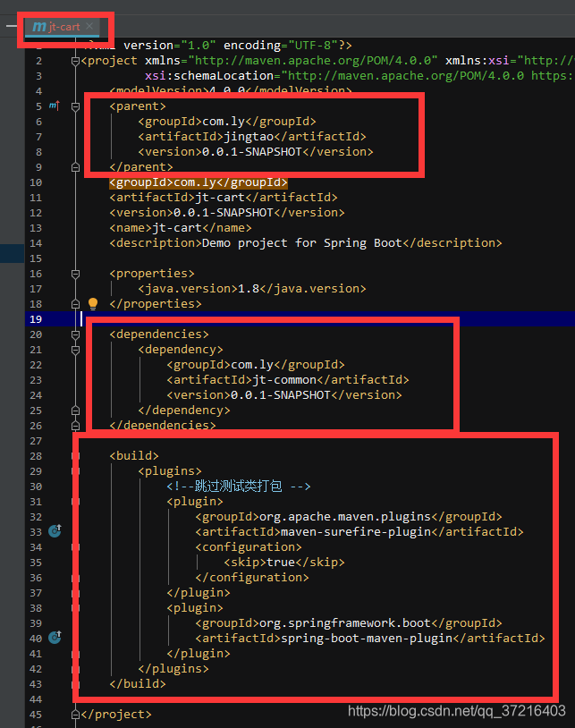Click version 0.0.1-SNAPSHOT on line 24

point(284,395)
